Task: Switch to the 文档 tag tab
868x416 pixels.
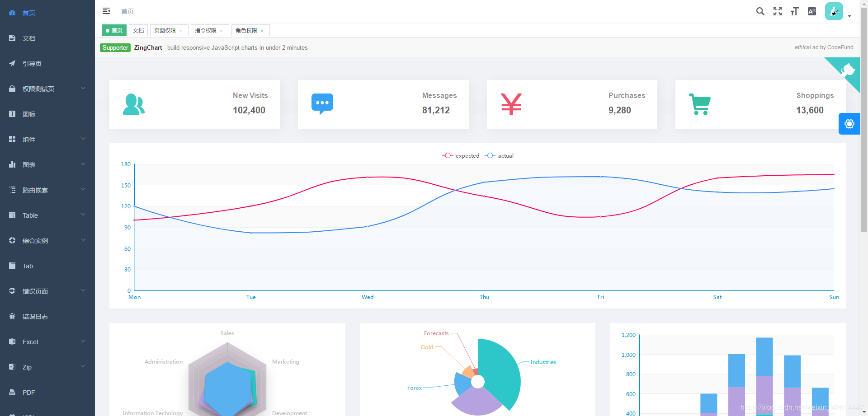Action: coord(138,30)
